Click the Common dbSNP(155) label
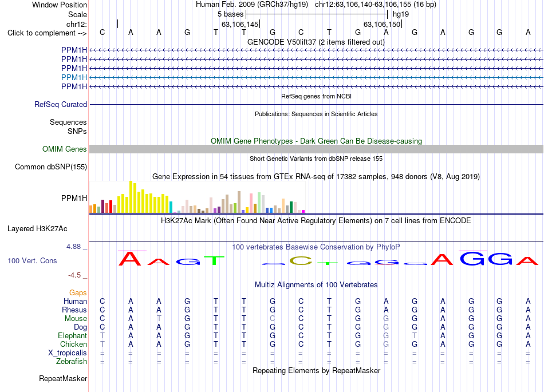The width and height of the screenshot is (544, 392). [x=51, y=167]
